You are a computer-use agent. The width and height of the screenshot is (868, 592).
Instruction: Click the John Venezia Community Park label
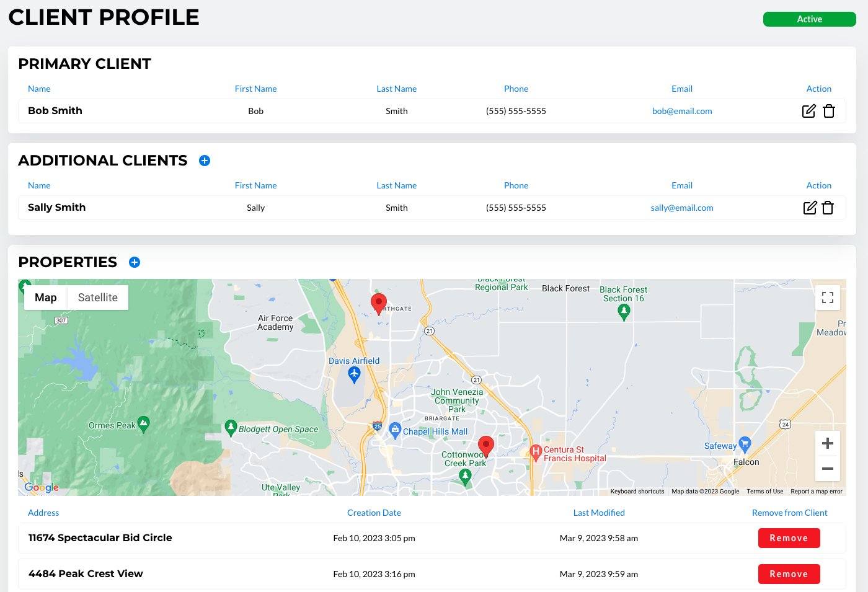point(457,400)
